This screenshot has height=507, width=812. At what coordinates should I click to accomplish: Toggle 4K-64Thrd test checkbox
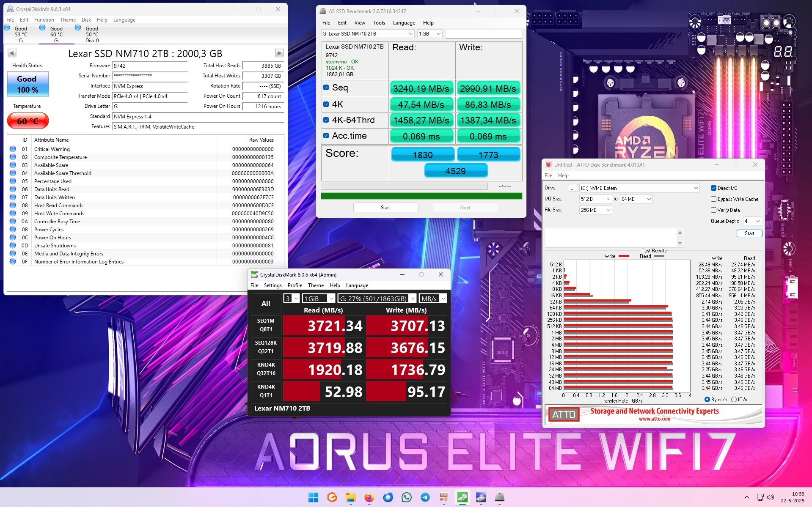(x=326, y=120)
